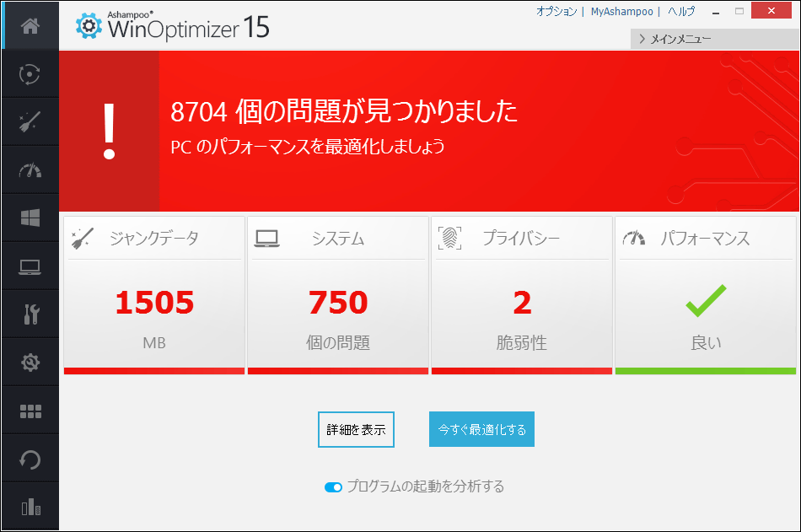Minimize the WinOptimizer window
The width and height of the screenshot is (801, 532).
pyautogui.click(x=716, y=11)
